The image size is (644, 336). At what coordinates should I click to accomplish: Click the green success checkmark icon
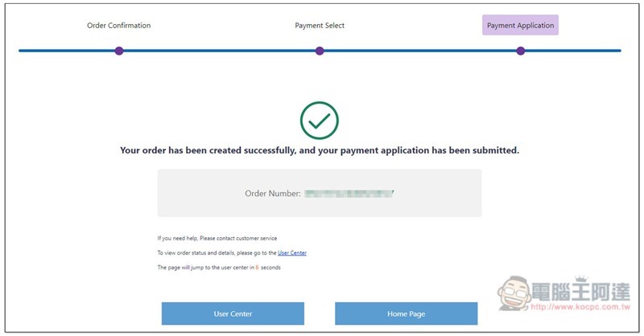320,121
